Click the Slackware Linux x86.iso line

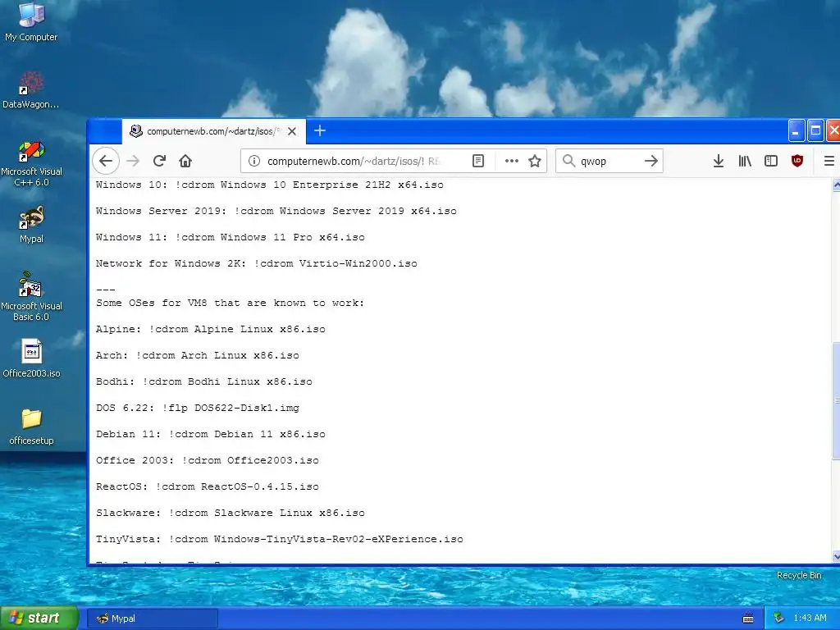(231, 514)
